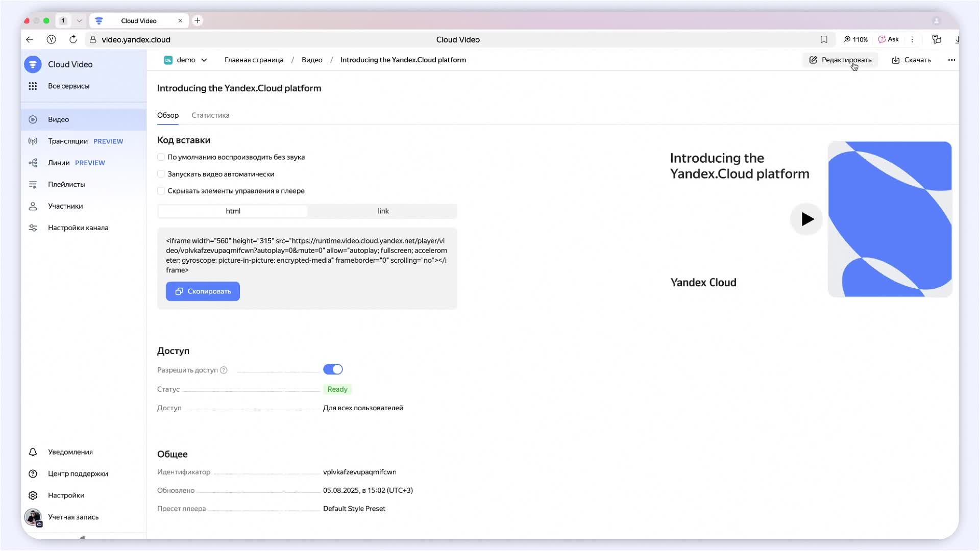This screenshot has height=551, width=980.
Task: Click the Видео play icon in sidebar
Action: 33,119
